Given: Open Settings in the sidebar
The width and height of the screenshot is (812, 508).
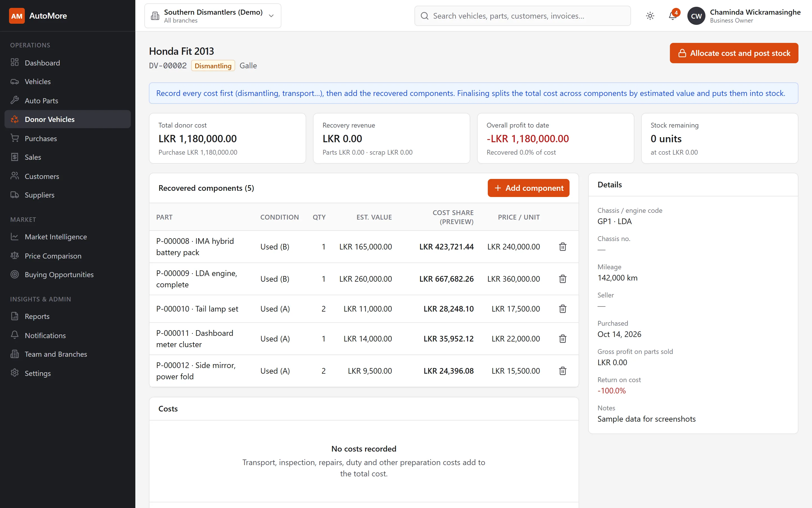Looking at the screenshot, I should tap(67, 373).
